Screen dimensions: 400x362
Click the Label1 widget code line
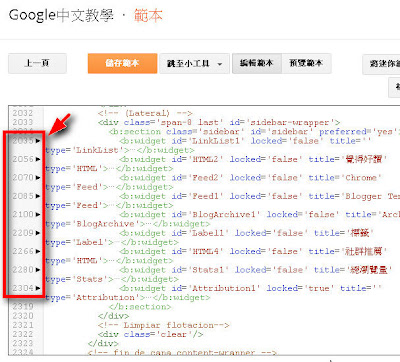tap(246, 233)
